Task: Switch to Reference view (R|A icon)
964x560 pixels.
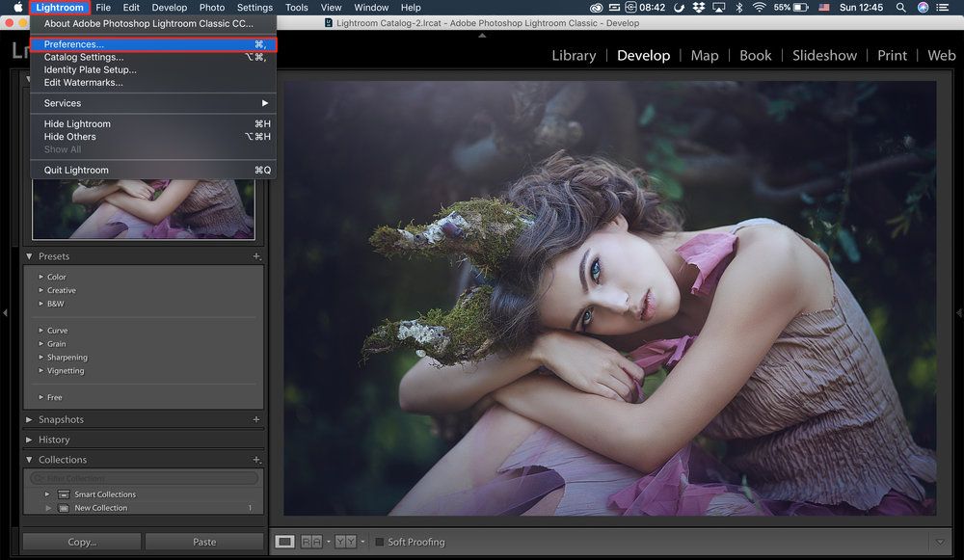Action: tap(311, 542)
